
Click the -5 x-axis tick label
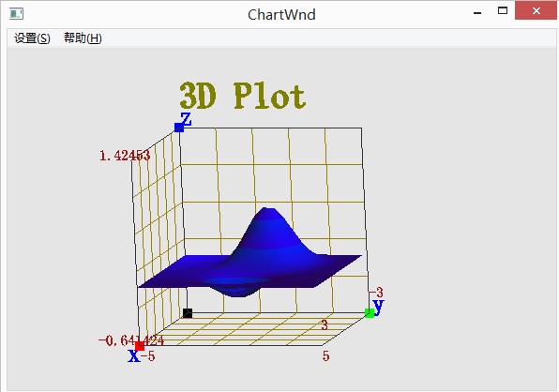(x=147, y=356)
